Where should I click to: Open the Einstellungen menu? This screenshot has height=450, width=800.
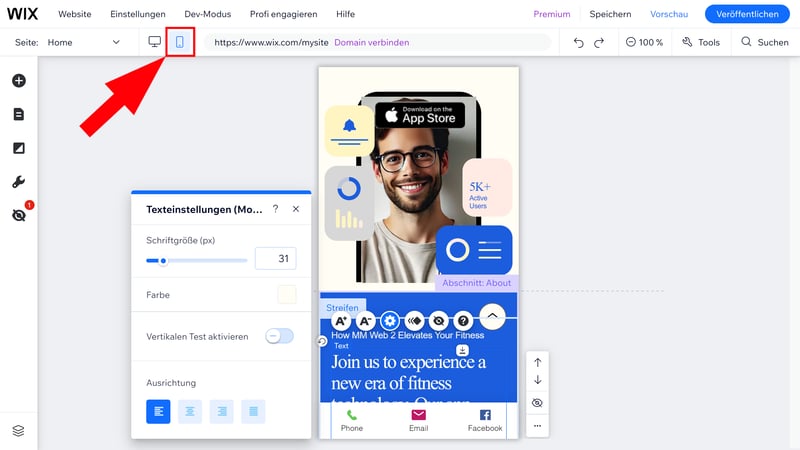tap(138, 14)
